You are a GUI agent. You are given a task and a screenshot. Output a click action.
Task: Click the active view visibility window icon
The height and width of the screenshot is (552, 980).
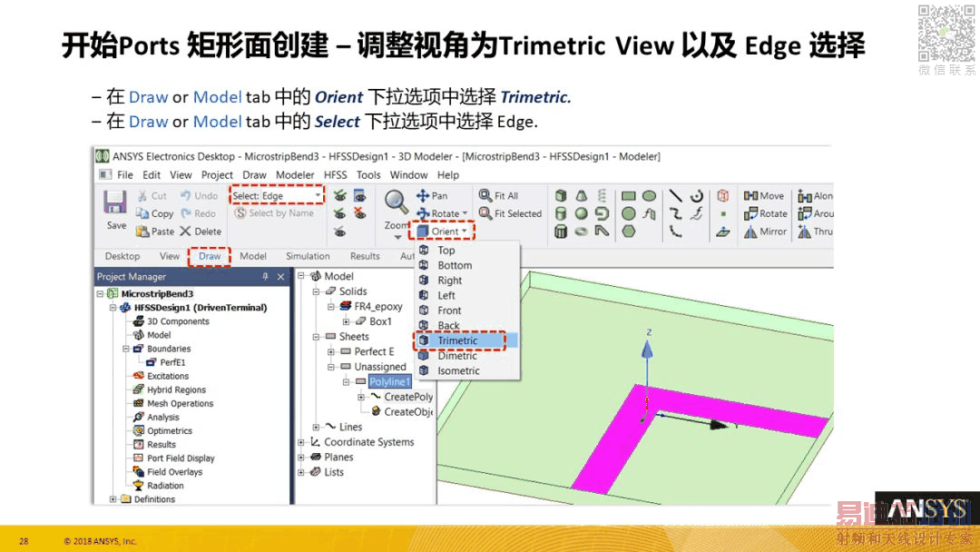(x=360, y=196)
